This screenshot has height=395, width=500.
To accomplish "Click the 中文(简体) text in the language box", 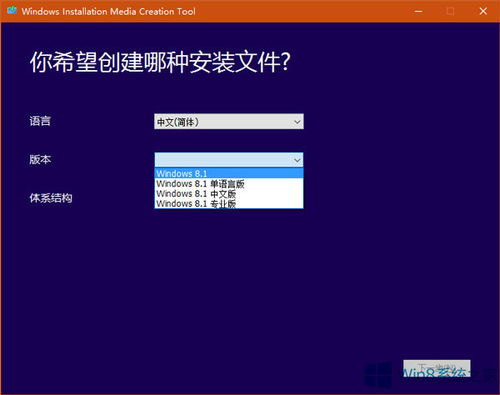I will (x=178, y=122).
